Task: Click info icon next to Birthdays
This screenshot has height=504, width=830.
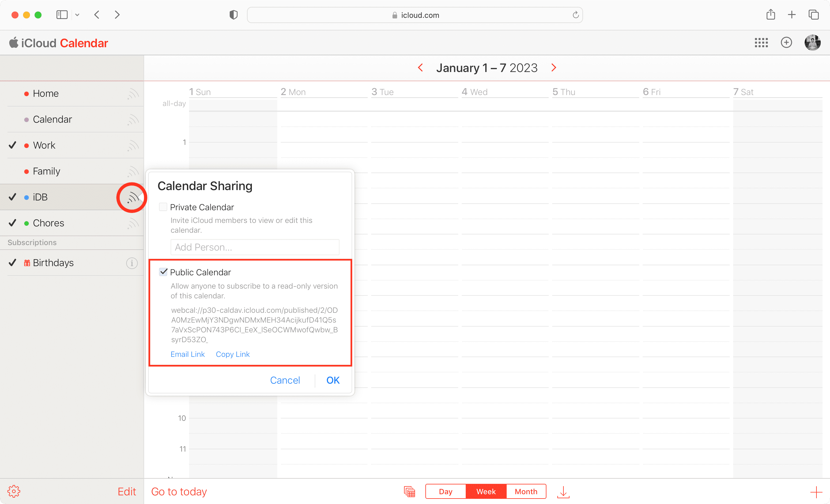Action: click(x=132, y=263)
